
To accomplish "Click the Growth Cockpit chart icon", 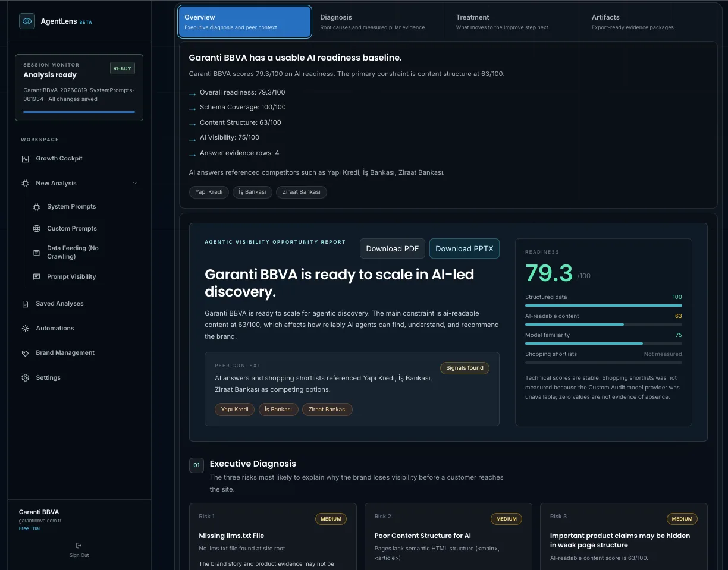I will tap(25, 159).
